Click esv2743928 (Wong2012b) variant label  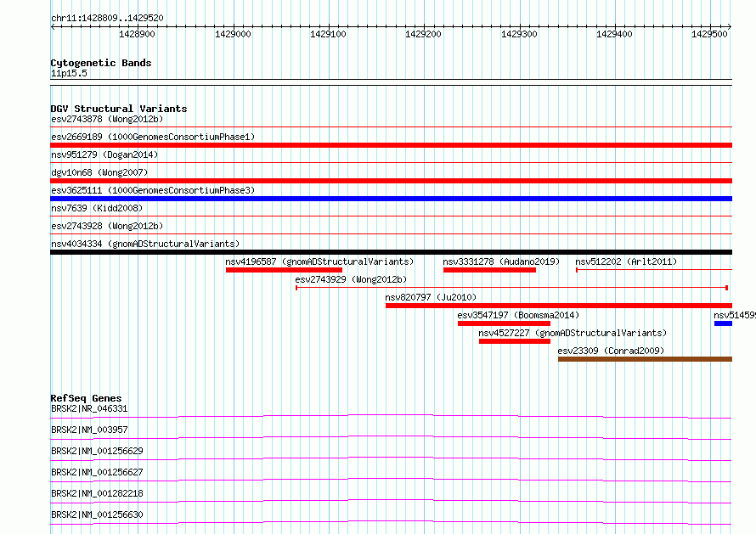coord(107,226)
